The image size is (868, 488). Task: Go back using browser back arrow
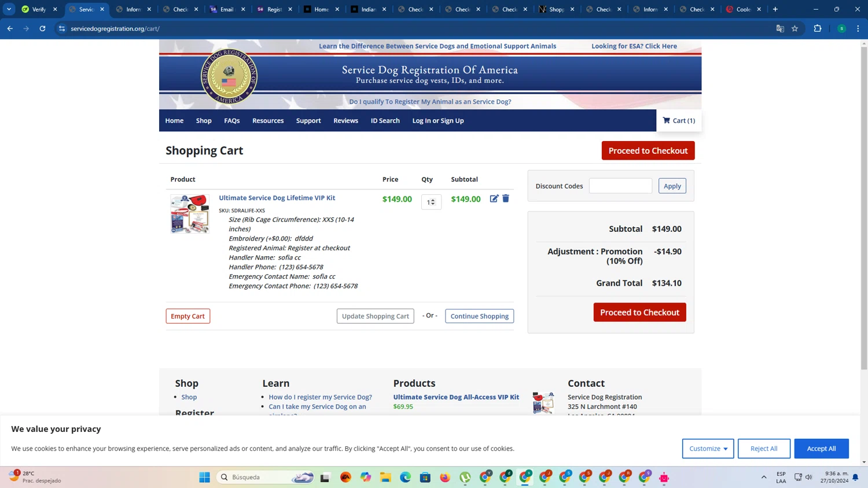pos(10,28)
